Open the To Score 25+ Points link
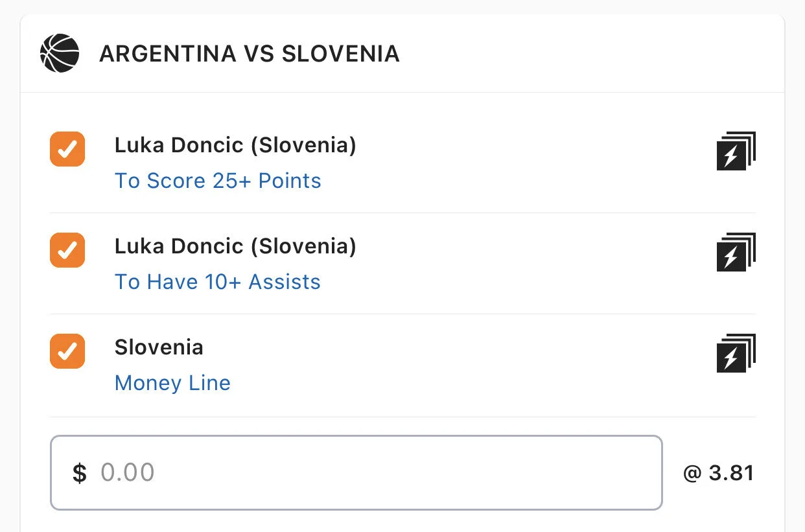The width and height of the screenshot is (805, 532). coord(218,181)
